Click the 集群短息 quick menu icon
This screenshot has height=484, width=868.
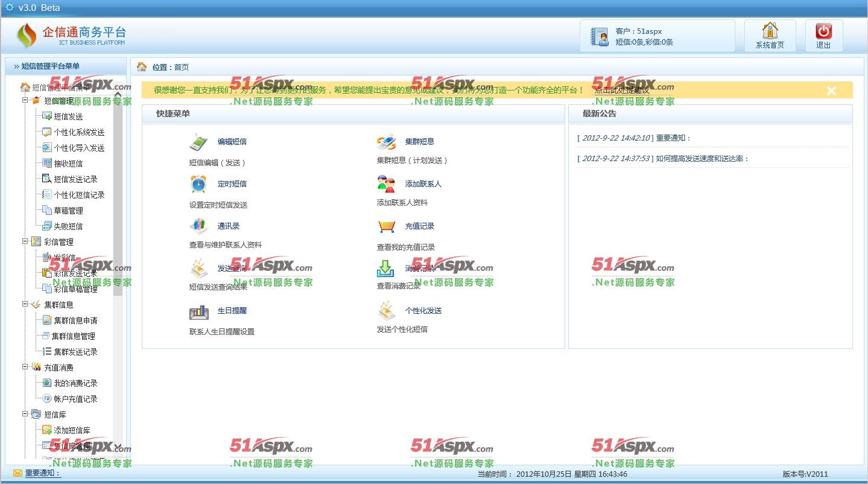(386, 142)
